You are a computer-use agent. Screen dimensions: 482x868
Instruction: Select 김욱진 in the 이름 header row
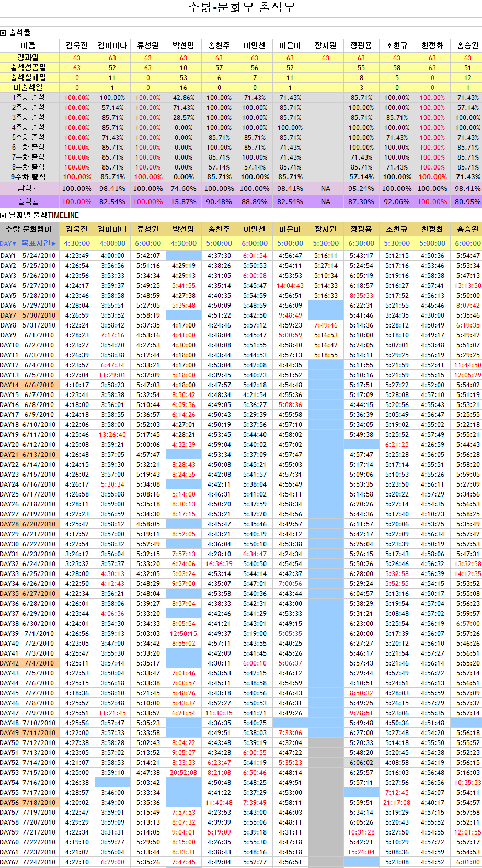click(x=77, y=46)
